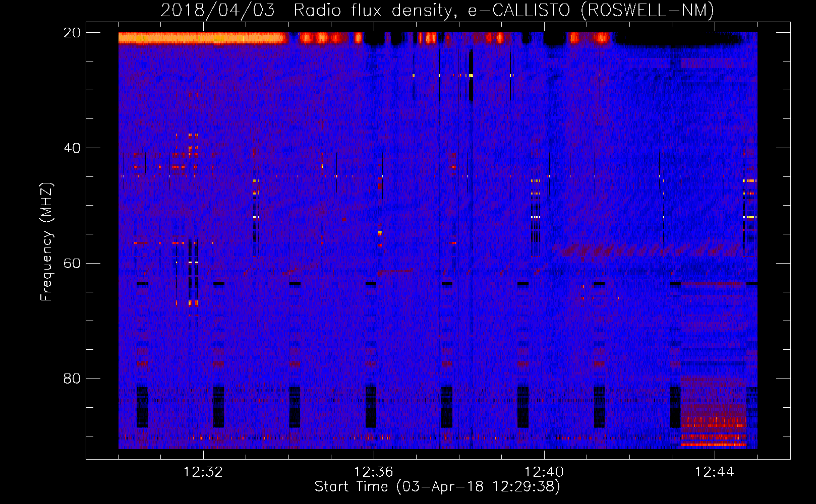Screen dimensions: 816x504
Task: Click the 'Start Time (03-Apr-18 12:29:38)' label
Action: click(437, 486)
